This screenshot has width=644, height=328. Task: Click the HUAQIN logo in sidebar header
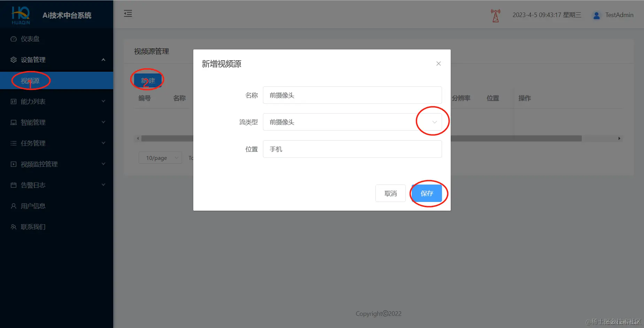21,15
